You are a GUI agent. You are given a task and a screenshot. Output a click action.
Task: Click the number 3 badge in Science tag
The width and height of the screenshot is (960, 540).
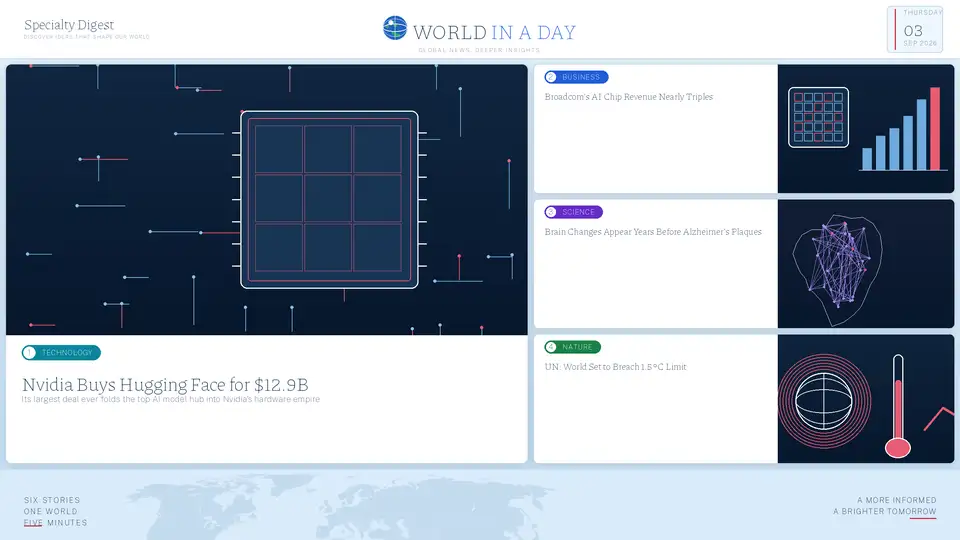click(x=551, y=212)
